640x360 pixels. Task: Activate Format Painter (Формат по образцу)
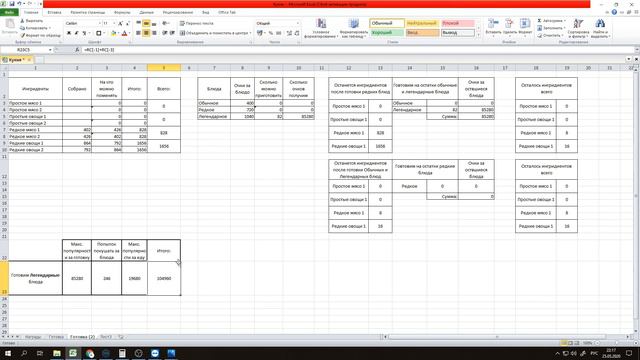coord(40,36)
